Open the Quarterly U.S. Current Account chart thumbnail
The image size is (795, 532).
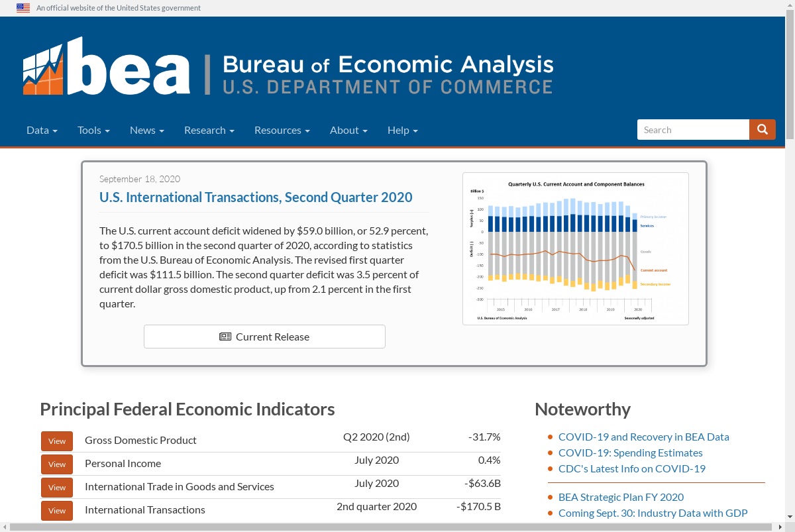[x=576, y=249]
